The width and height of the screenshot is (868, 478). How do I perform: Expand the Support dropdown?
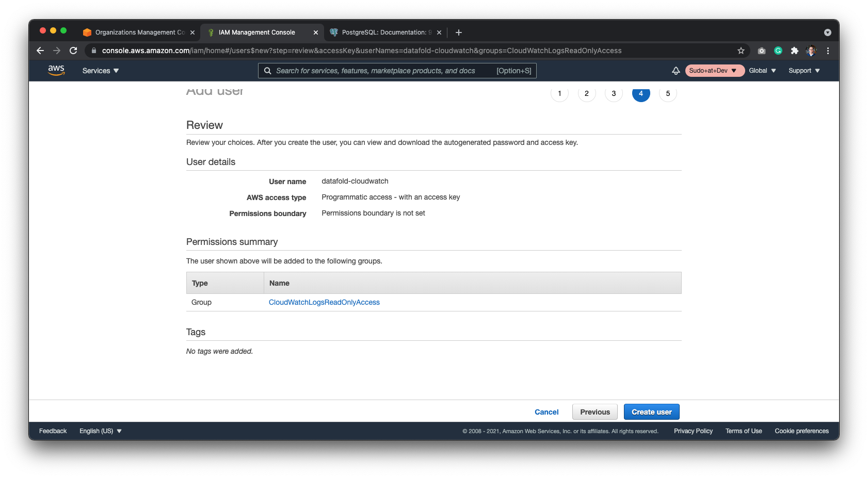click(804, 71)
